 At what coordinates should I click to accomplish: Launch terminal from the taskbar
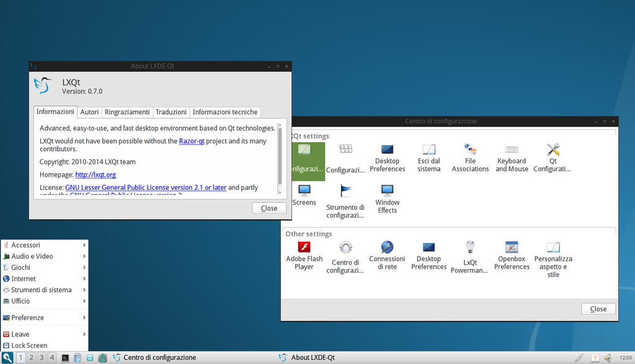(x=65, y=358)
